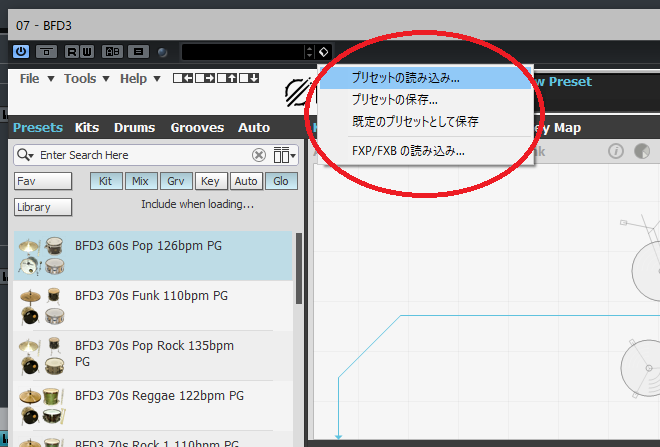Click the BFD3 60s Pop thumbnail

[x=42, y=256]
